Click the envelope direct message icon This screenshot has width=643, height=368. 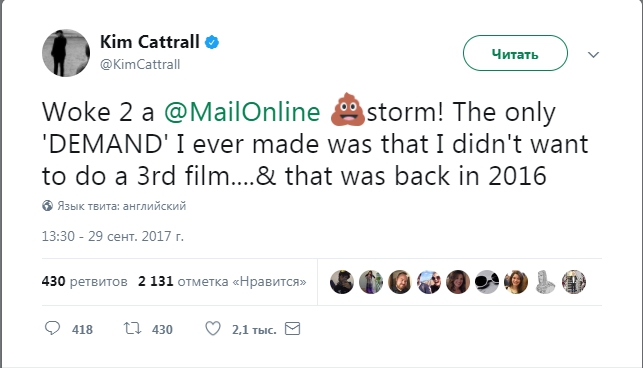tap(292, 329)
